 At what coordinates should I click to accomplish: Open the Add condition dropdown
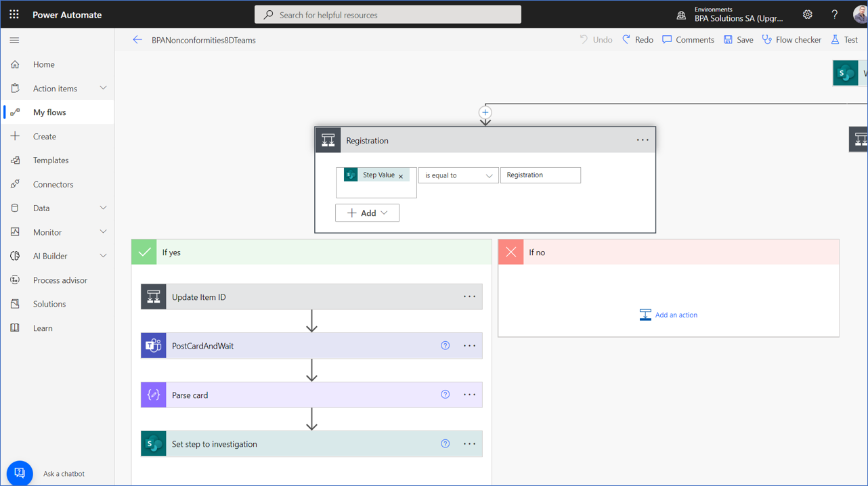(367, 213)
